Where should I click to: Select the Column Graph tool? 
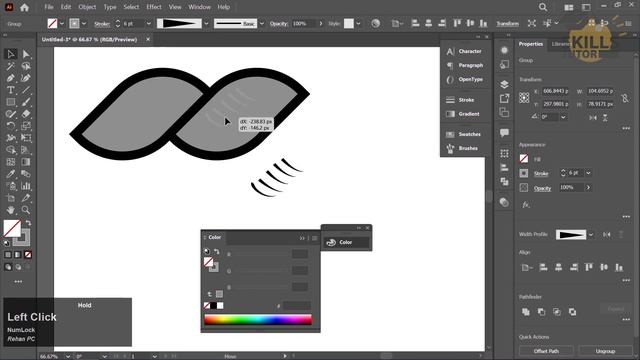pos(26,186)
